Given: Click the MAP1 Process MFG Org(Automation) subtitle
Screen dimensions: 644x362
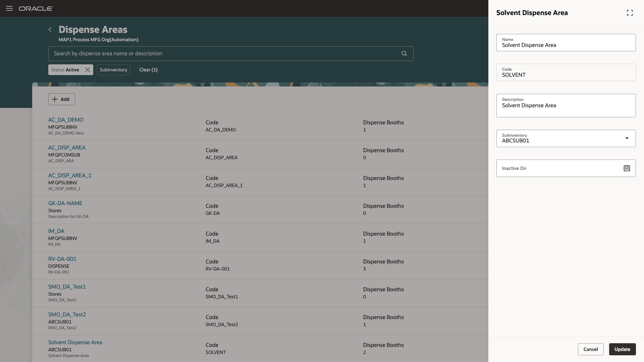Looking at the screenshot, I should tap(99, 40).
